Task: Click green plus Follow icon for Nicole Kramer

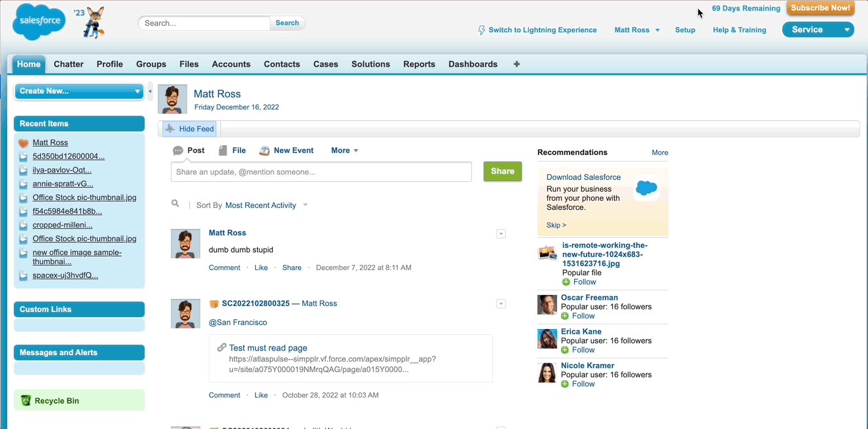Action: (x=566, y=384)
